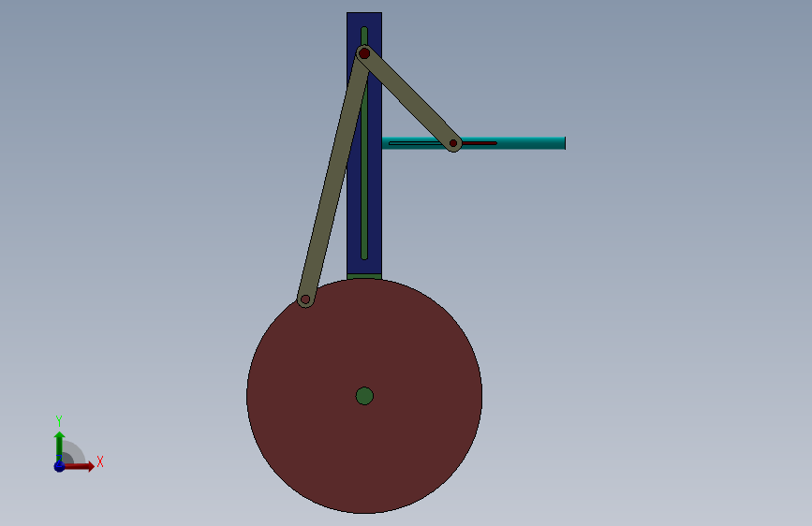
Task: Click the green axle at the wheel center
Action: point(364,396)
